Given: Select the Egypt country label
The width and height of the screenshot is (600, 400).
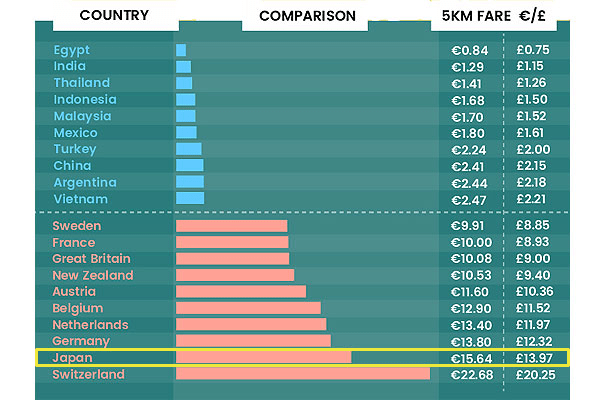Looking at the screenshot, I should coord(71,50).
